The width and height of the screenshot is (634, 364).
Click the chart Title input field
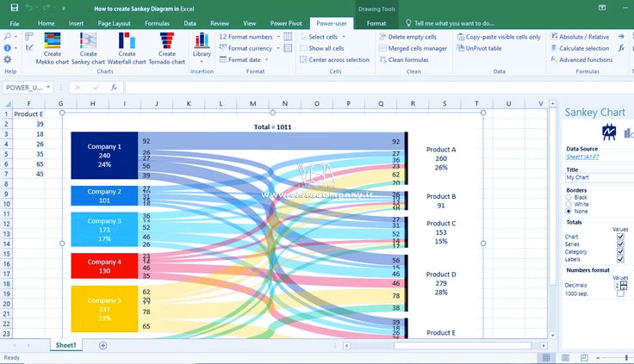click(x=598, y=177)
